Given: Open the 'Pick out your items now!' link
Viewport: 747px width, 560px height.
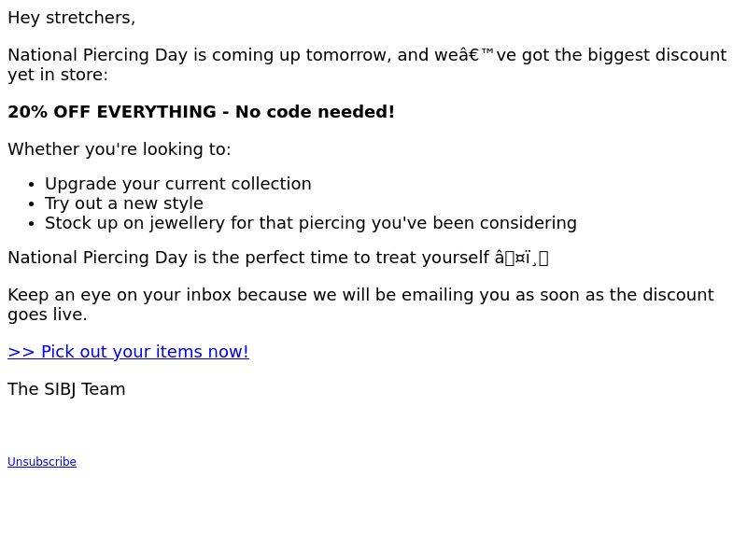Looking at the screenshot, I should coord(128,352).
